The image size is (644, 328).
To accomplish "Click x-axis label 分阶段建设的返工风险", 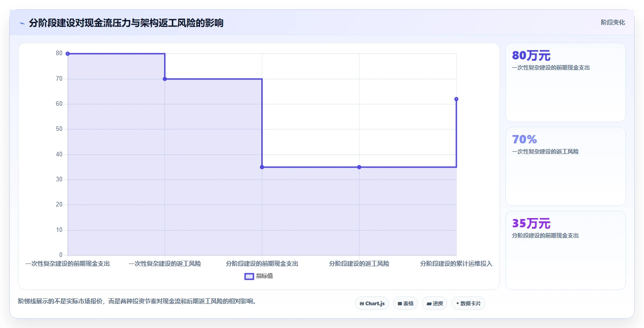I will click(x=359, y=264).
